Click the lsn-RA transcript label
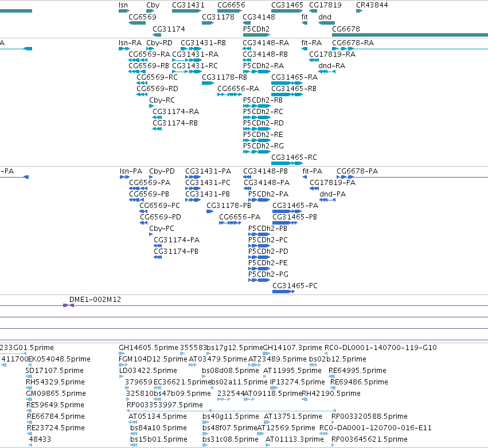The height and width of the screenshot is (448, 488). (130, 42)
